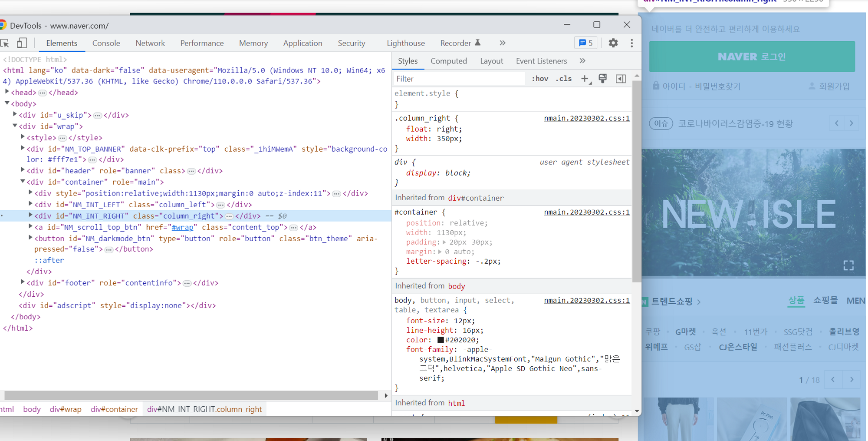The width and height of the screenshot is (868, 441).
Task: Expand the div#footer node
Action: coord(23,282)
